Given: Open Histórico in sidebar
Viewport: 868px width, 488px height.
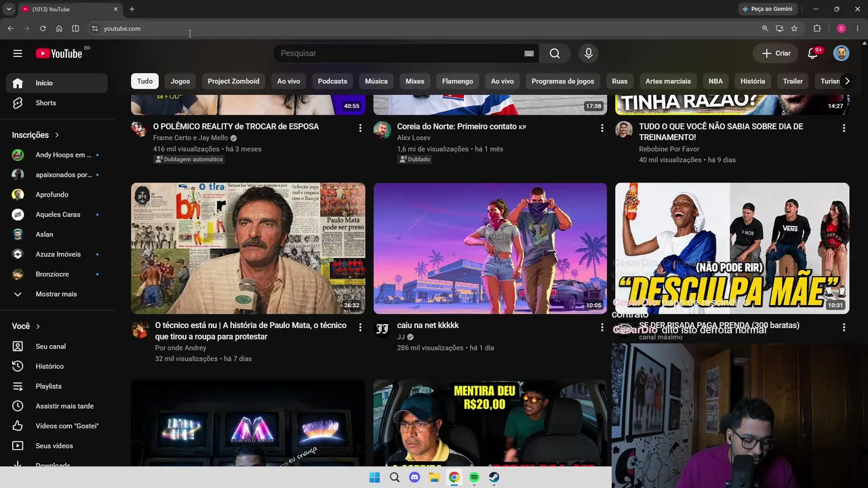Looking at the screenshot, I should tap(57, 366).
